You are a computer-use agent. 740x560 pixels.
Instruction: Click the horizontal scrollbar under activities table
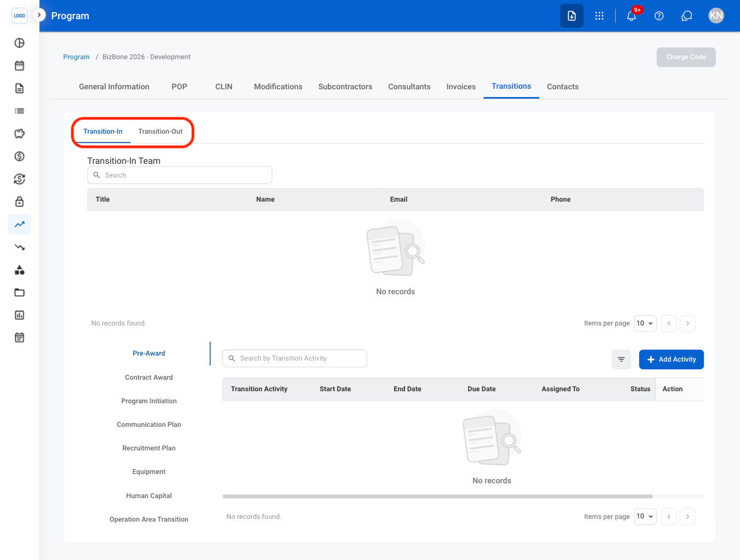point(437,496)
